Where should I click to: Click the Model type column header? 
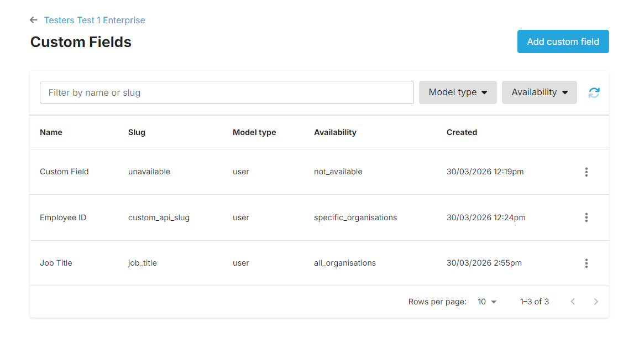pyautogui.click(x=254, y=132)
